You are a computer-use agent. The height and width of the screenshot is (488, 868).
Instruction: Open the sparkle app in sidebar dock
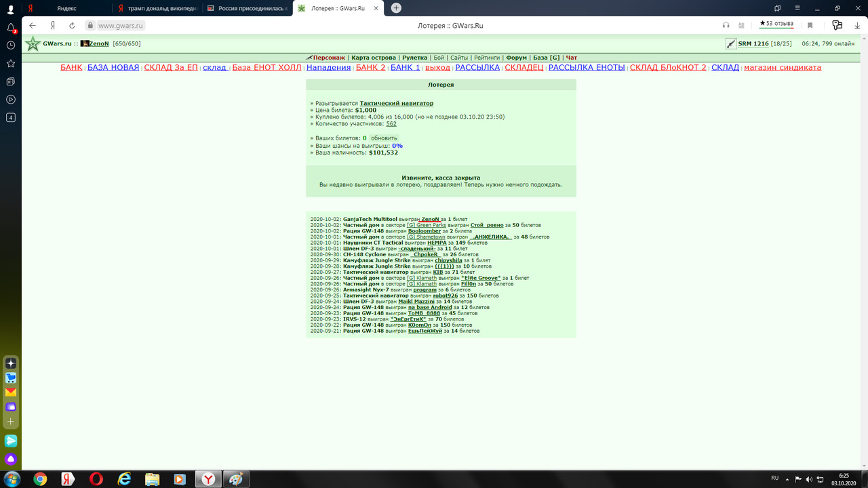(x=11, y=363)
